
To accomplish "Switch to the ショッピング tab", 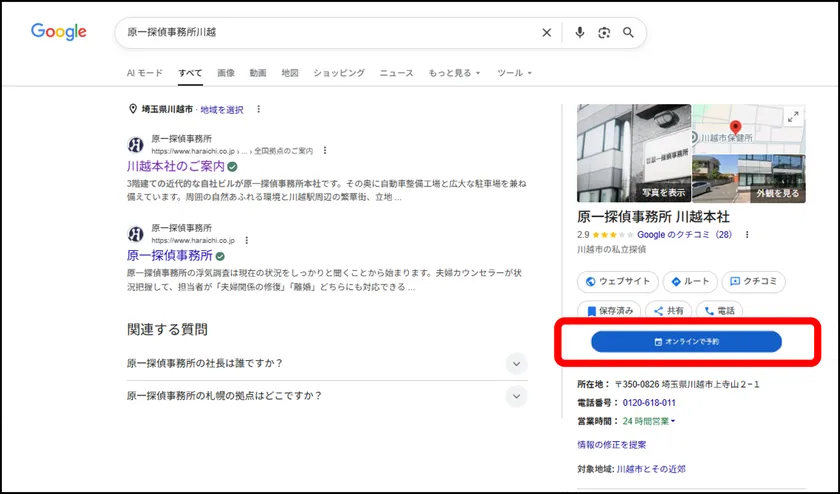I will tap(339, 73).
